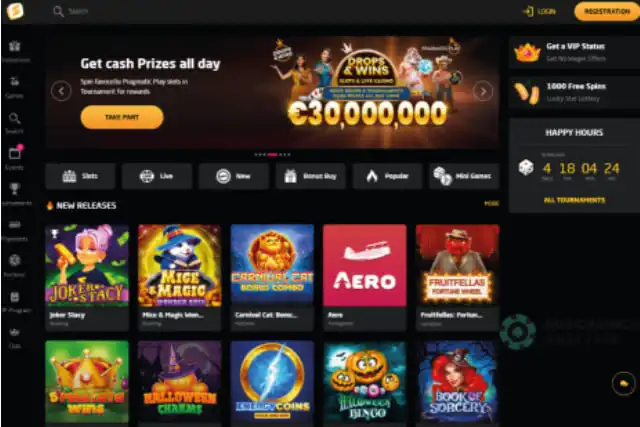The image size is (640, 427).
Task: Show the previous banner slide
Action: [61, 91]
